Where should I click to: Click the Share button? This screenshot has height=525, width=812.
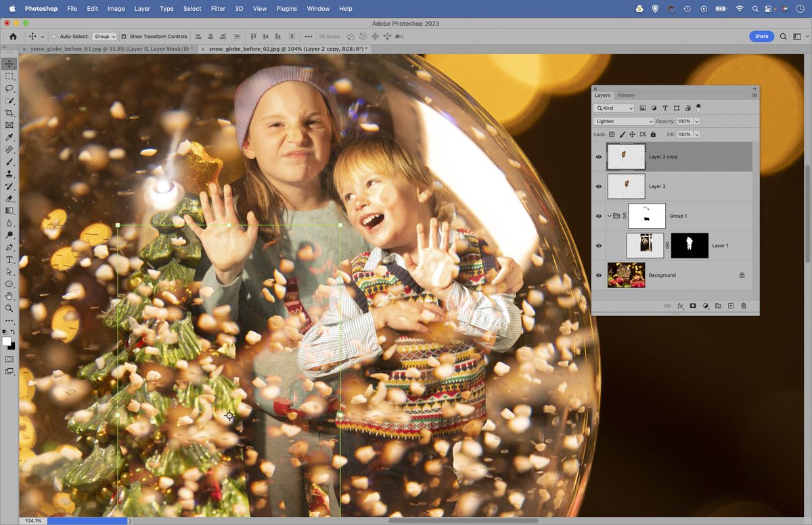[x=761, y=36]
